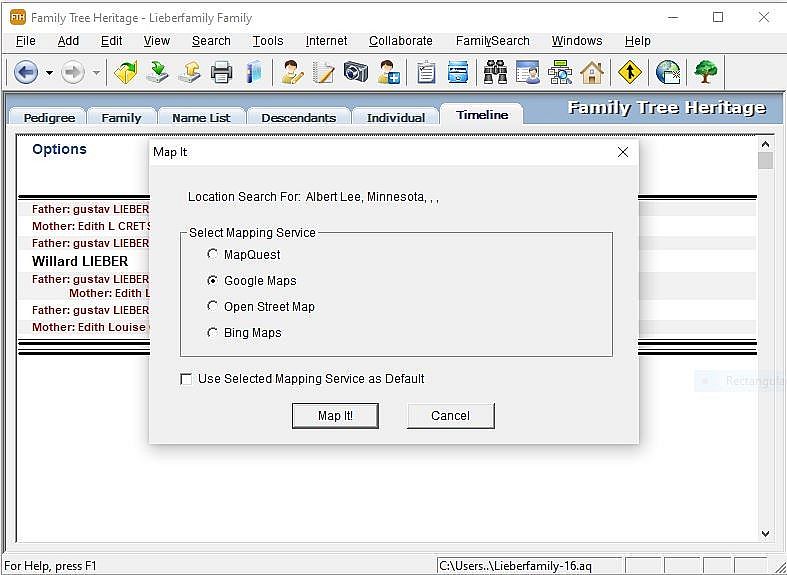Click Mother: Edith Louise timeline row
The image size is (787, 575).
coord(91,327)
